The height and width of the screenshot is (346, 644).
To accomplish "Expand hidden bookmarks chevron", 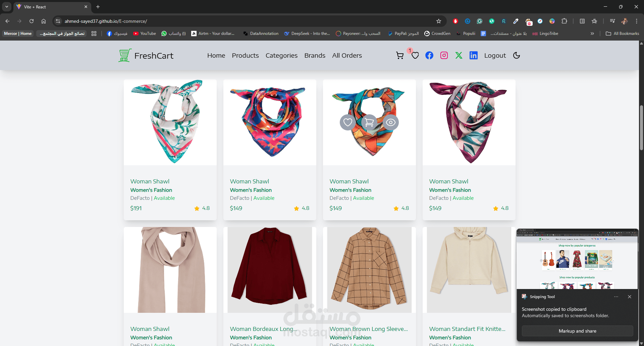I will click(592, 34).
